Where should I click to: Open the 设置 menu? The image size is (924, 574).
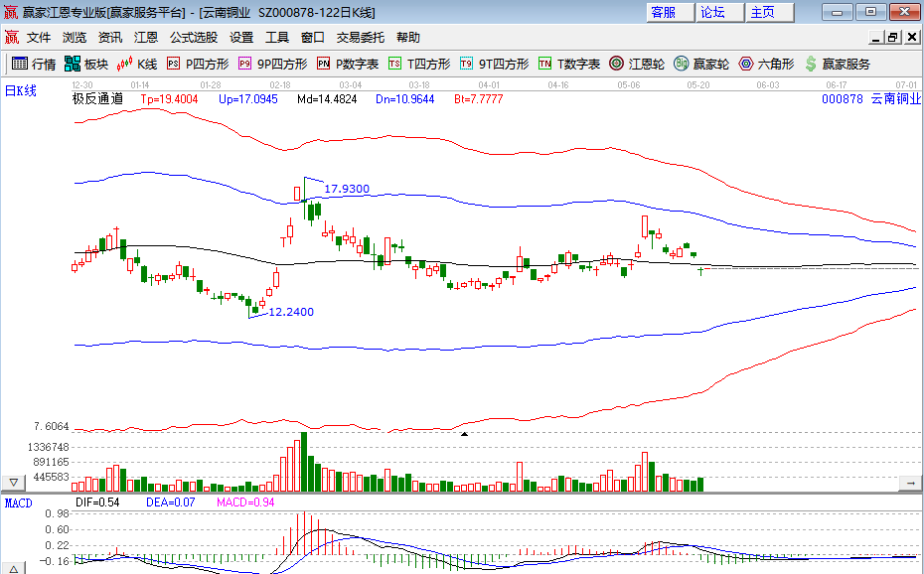tap(241, 38)
